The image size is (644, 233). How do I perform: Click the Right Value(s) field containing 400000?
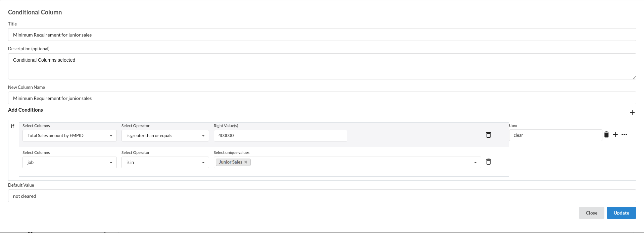click(280, 135)
